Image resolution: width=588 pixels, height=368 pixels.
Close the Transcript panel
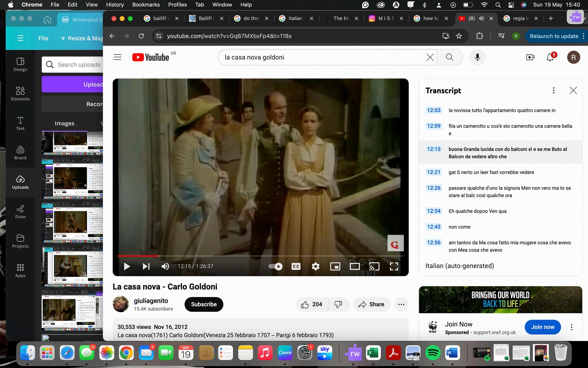pyautogui.click(x=573, y=90)
